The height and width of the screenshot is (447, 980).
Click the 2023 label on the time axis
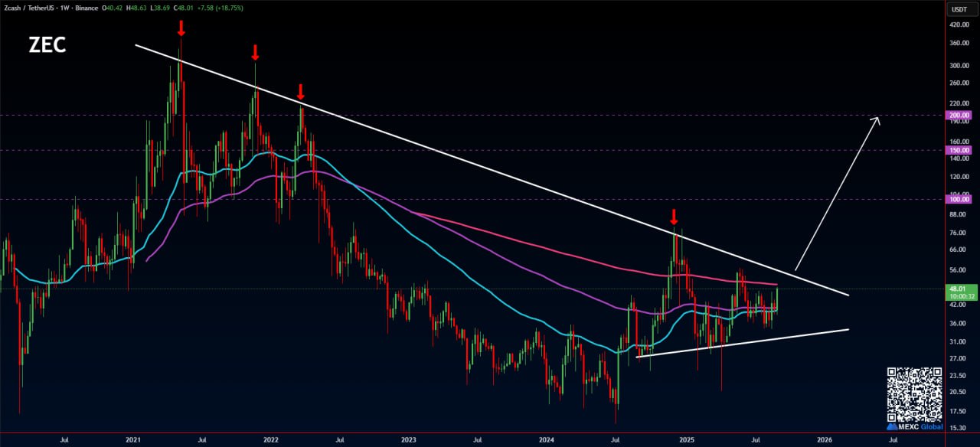408,440
